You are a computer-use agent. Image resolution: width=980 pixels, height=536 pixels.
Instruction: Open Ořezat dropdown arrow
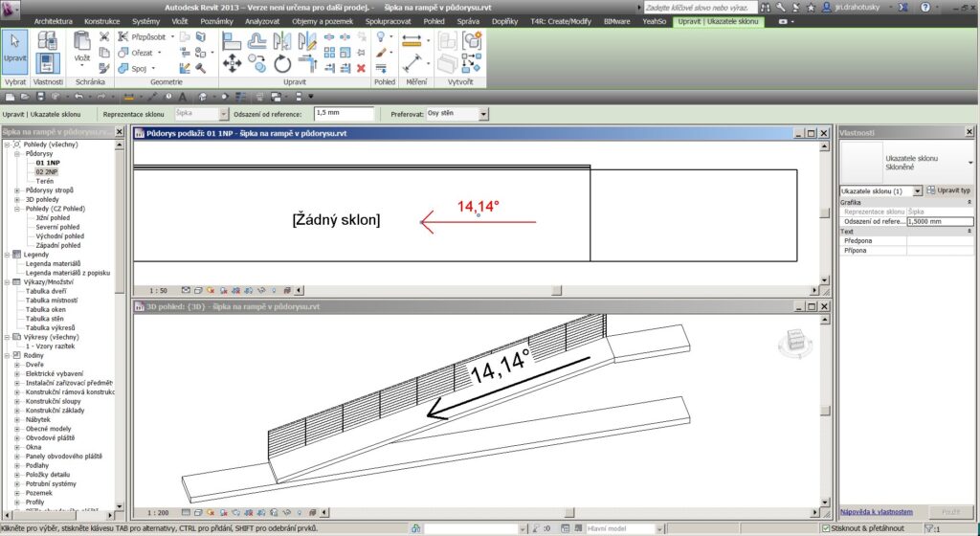pos(160,53)
